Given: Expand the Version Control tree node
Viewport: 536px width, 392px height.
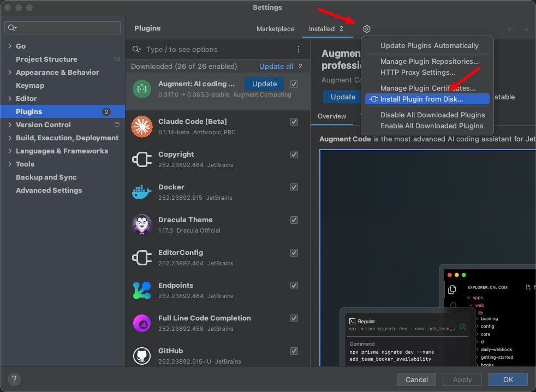Looking at the screenshot, I should (10, 125).
